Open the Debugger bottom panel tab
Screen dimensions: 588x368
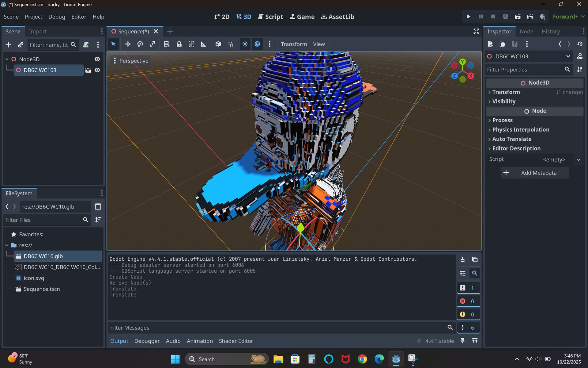pos(147,341)
